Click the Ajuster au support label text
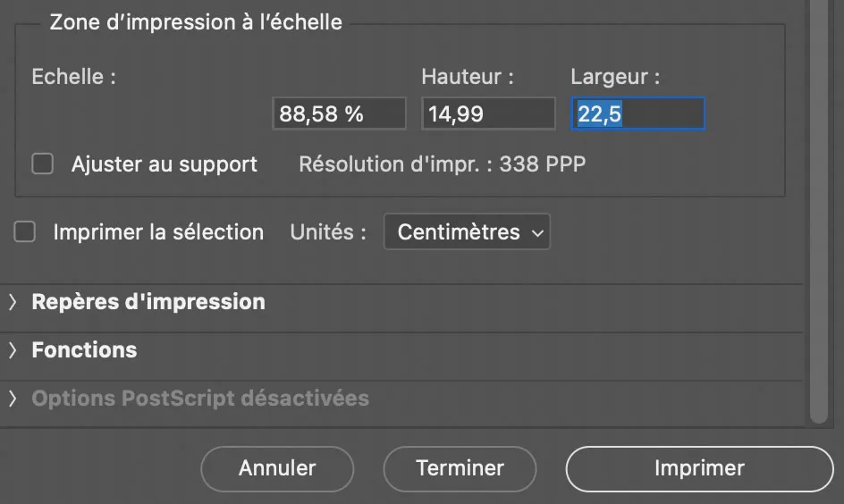The image size is (844, 504). 165,164
